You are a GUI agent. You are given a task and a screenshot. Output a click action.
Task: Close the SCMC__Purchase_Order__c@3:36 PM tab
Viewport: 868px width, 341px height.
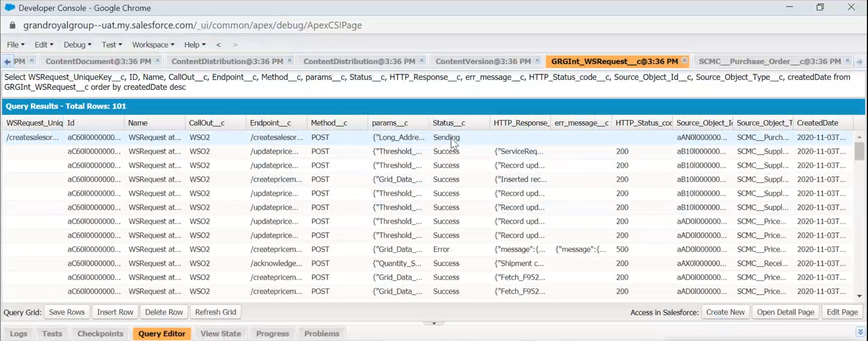[847, 61]
